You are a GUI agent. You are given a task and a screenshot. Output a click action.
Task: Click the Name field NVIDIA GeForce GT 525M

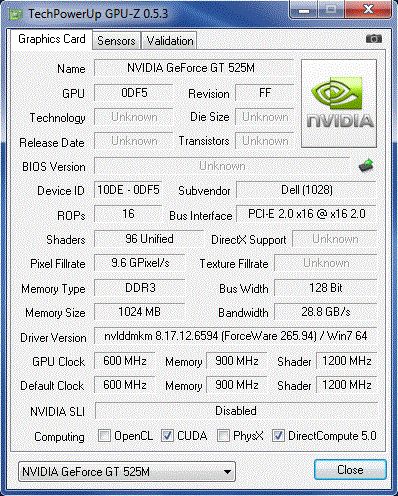click(x=194, y=68)
